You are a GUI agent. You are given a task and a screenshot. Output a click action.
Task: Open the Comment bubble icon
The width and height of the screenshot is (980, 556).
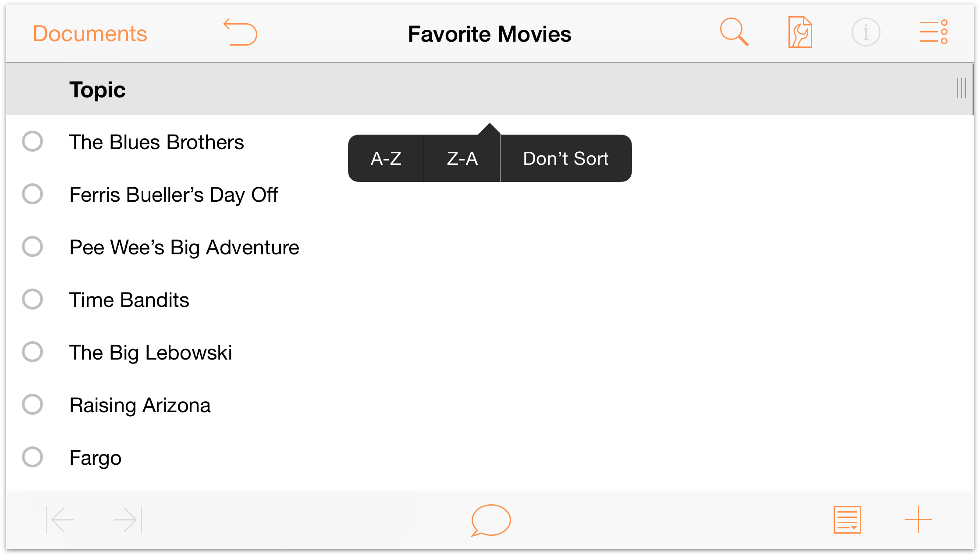490,520
